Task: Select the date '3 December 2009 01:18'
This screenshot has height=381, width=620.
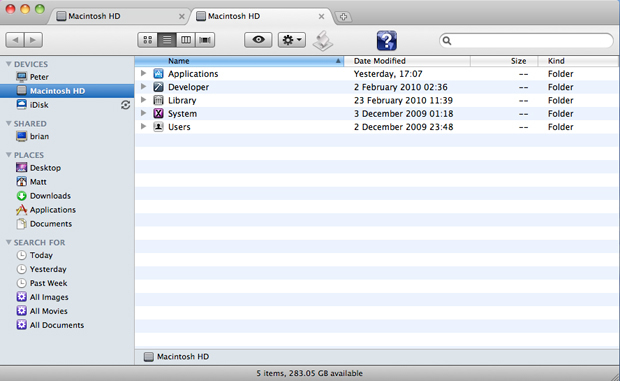Action: pyautogui.click(x=403, y=113)
